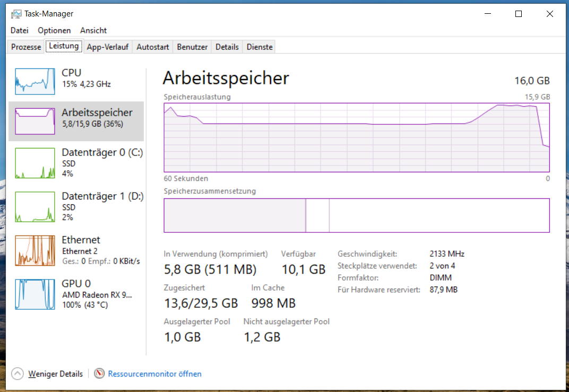This screenshot has height=392, width=569.
Task: Select Datenträger 1 (D:) graph icon
Action: [35, 207]
